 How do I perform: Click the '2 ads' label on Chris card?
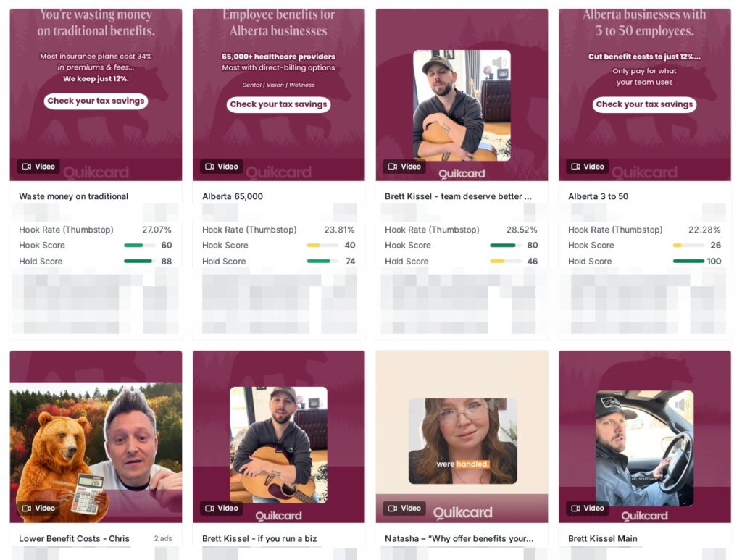point(163,538)
